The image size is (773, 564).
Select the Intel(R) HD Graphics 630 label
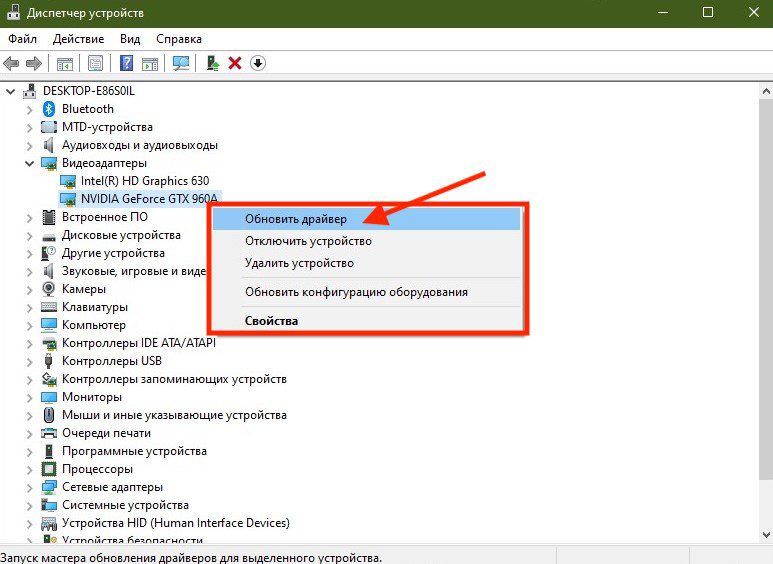click(x=145, y=181)
